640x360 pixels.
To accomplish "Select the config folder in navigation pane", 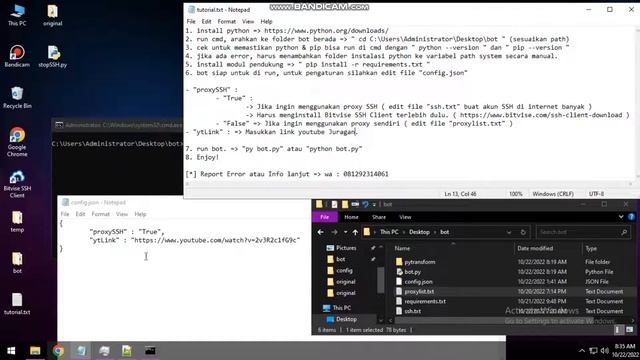I will pos(344,270).
